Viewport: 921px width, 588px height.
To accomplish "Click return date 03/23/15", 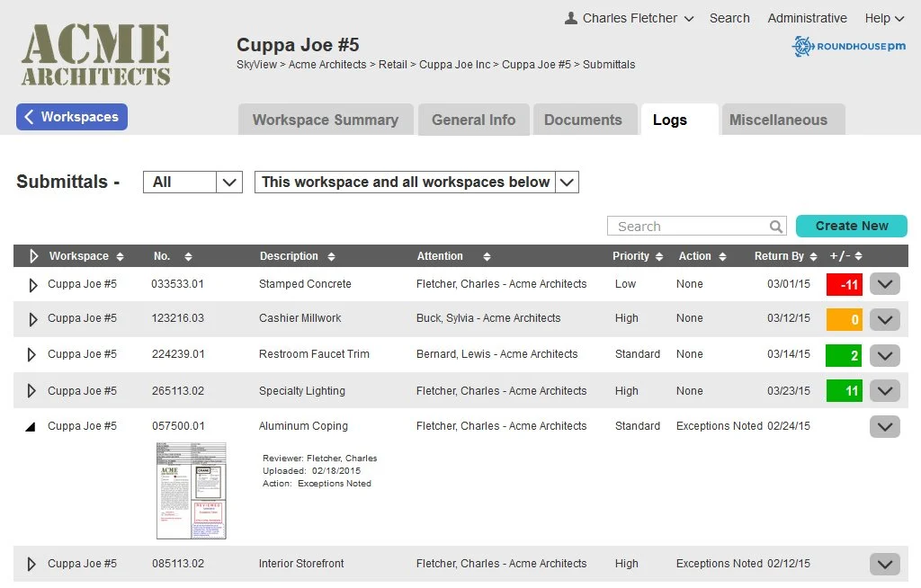I will coord(788,391).
